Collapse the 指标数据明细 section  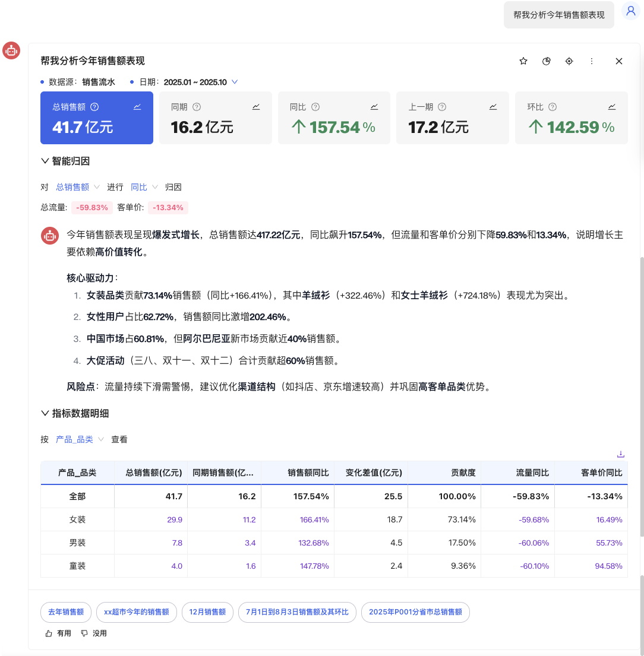coord(75,413)
